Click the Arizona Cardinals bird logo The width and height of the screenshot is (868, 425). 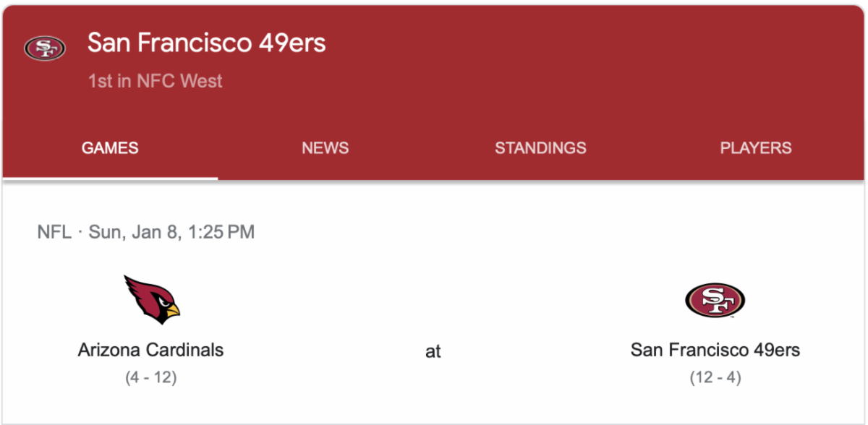(151, 299)
